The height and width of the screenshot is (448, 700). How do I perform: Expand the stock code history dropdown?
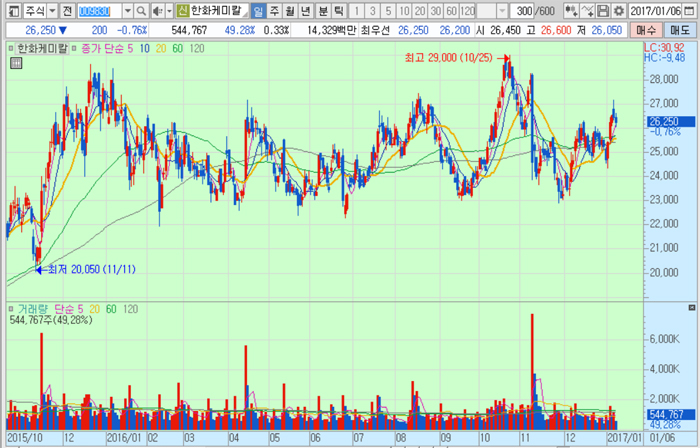[130, 10]
